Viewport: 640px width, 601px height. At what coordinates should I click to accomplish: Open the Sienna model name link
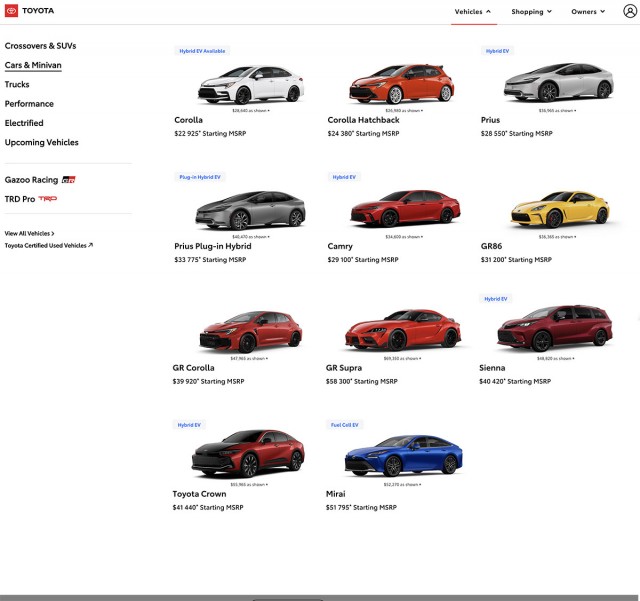click(492, 368)
